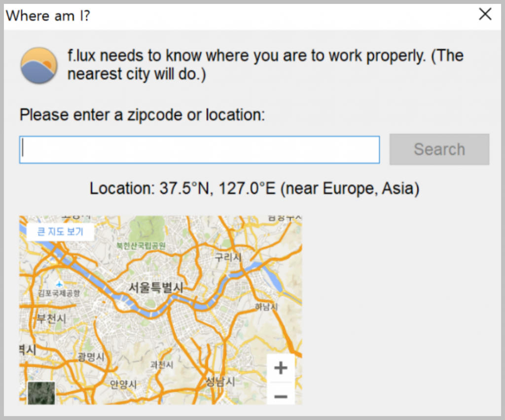Click '서울특별시' label on the map
Image resolution: width=505 pixels, height=420 pixels.
(x=156, y=287)
